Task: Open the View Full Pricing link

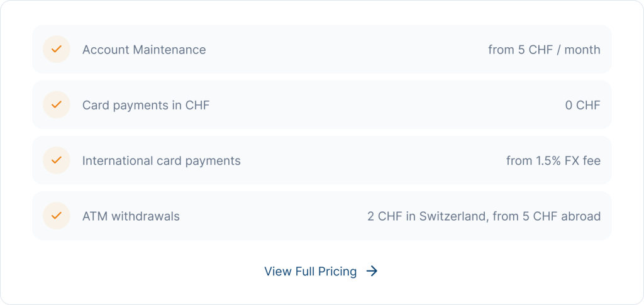Action: pyautogui.click(x=310, y=271)
